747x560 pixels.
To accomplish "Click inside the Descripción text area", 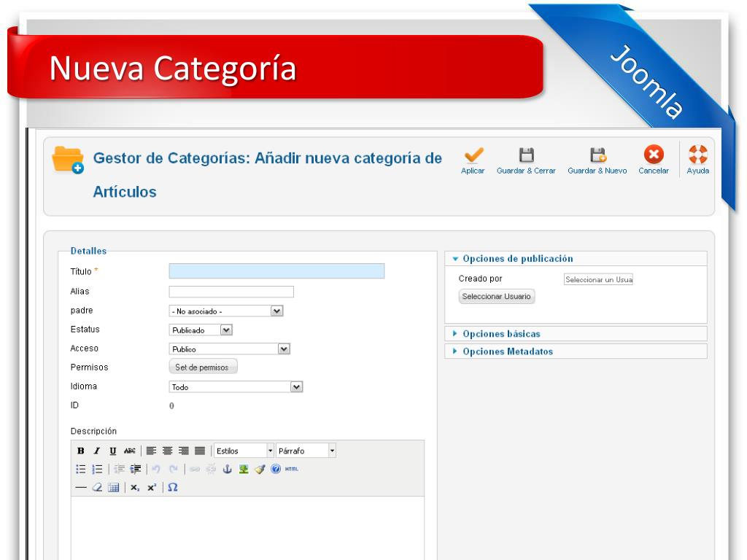I will [248, 528].
